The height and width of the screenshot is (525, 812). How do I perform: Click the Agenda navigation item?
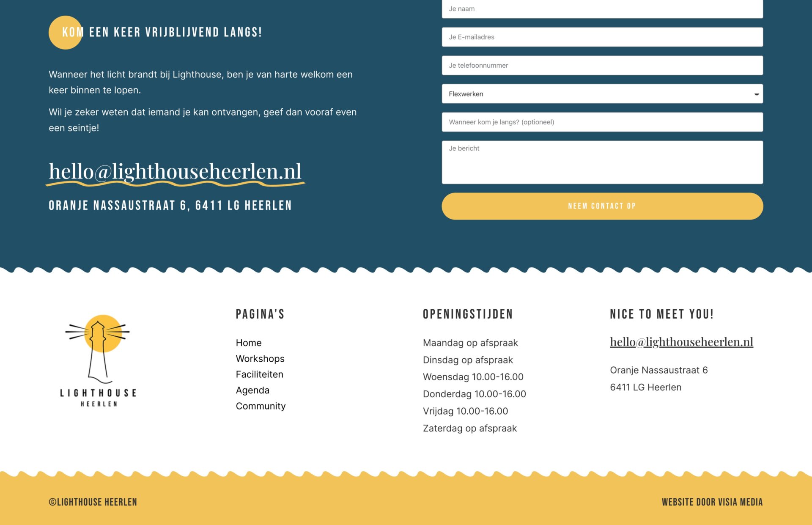point(252,390)
